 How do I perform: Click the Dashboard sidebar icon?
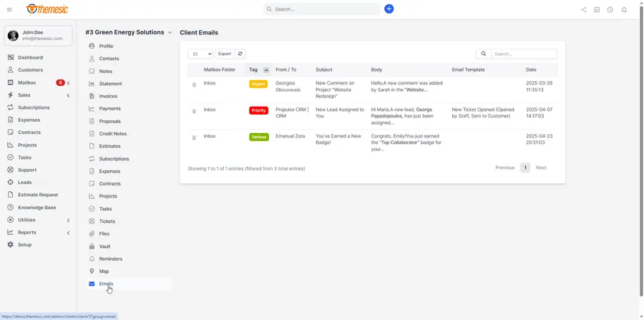[11, 57]
